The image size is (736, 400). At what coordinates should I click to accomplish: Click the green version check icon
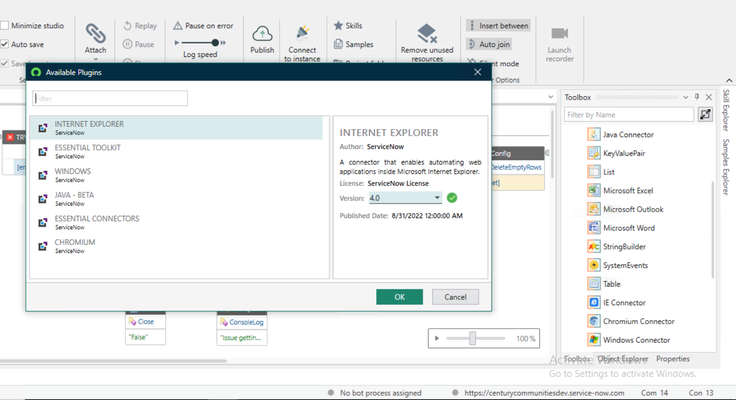(452, 198)
